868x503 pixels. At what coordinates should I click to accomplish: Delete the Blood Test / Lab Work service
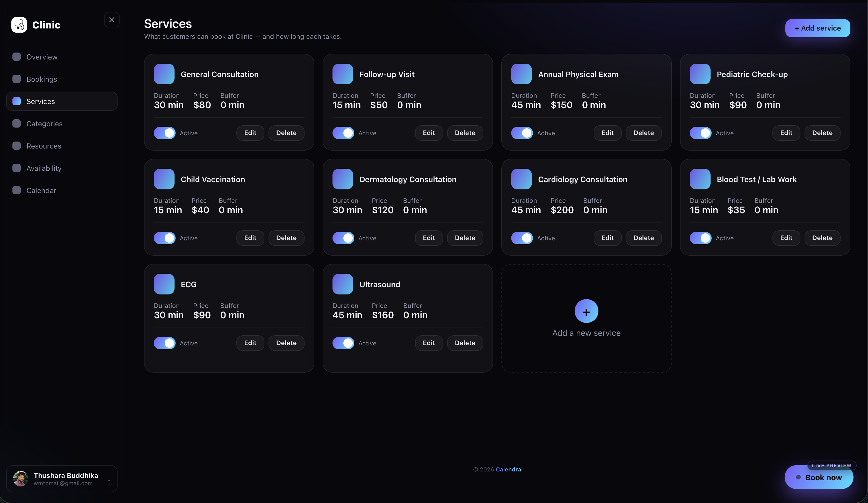(x=822, y=238)
